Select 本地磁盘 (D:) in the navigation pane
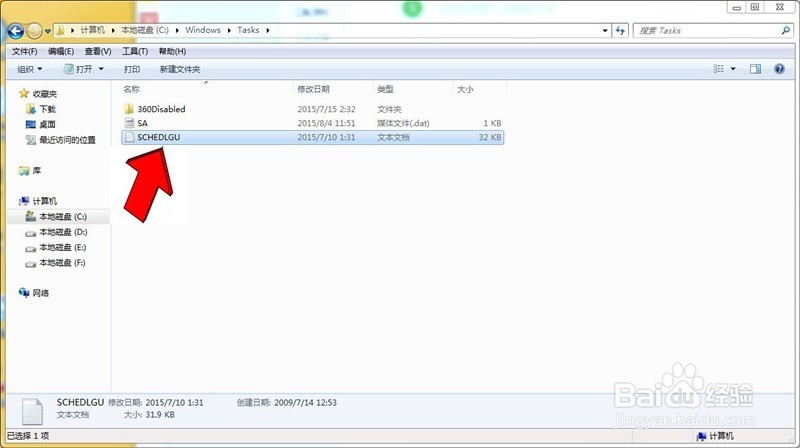 coord(63,232)
